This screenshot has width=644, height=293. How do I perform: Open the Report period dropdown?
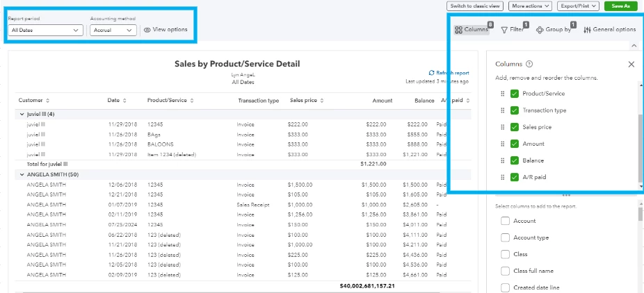[45, 31]
